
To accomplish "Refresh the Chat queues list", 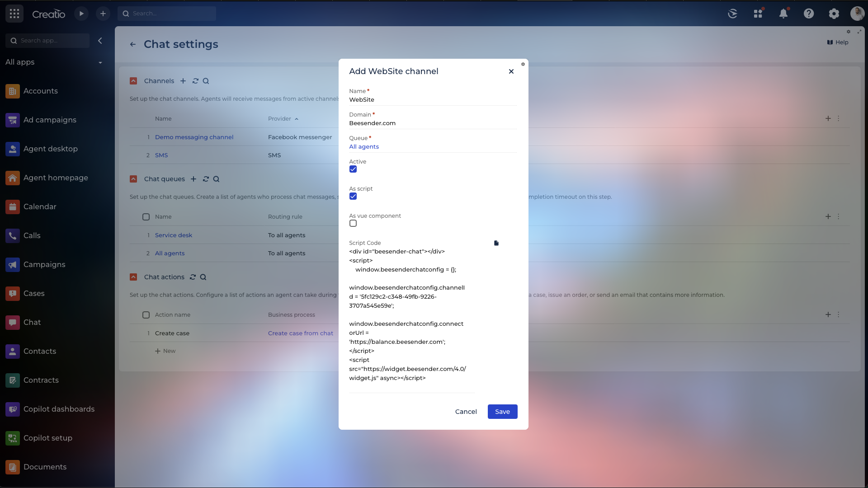I will [206, 179].
